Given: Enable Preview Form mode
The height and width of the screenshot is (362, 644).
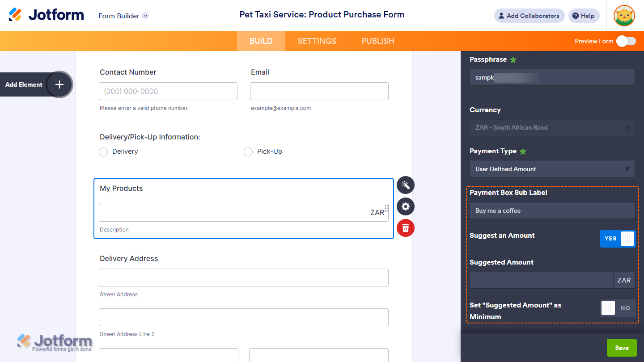Looking at the screenshot, I should 626,41.
